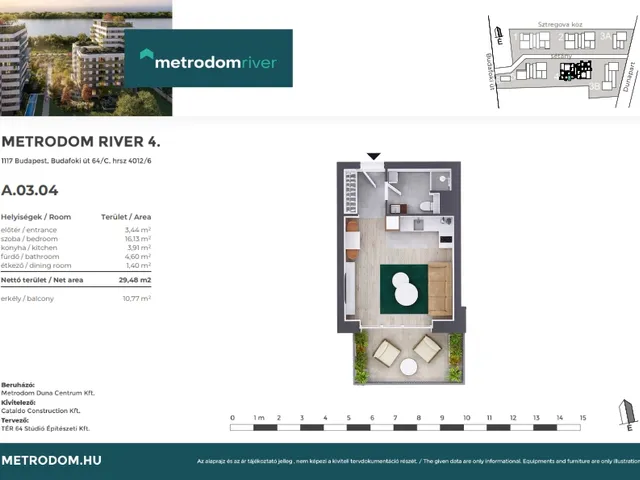Screen dimensions: 640x480
Task: Click the sofa beside the green rug
Action: [439, 288]
